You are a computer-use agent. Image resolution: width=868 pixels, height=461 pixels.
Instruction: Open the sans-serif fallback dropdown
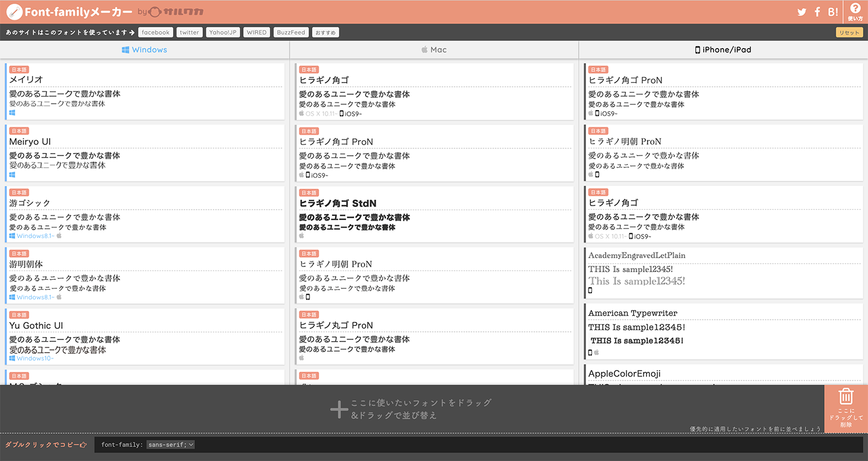click(171, 445)
